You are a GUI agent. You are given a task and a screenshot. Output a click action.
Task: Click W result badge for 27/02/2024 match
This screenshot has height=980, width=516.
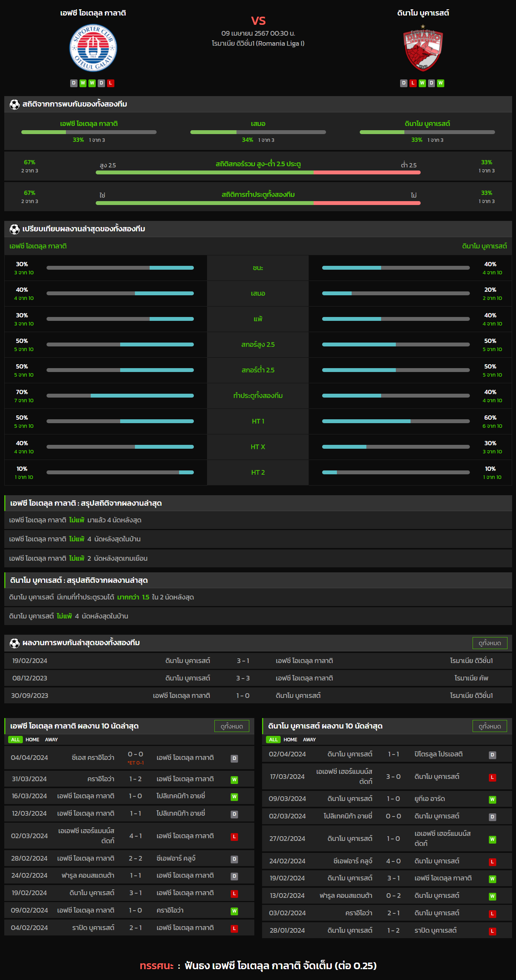[492, 839]
